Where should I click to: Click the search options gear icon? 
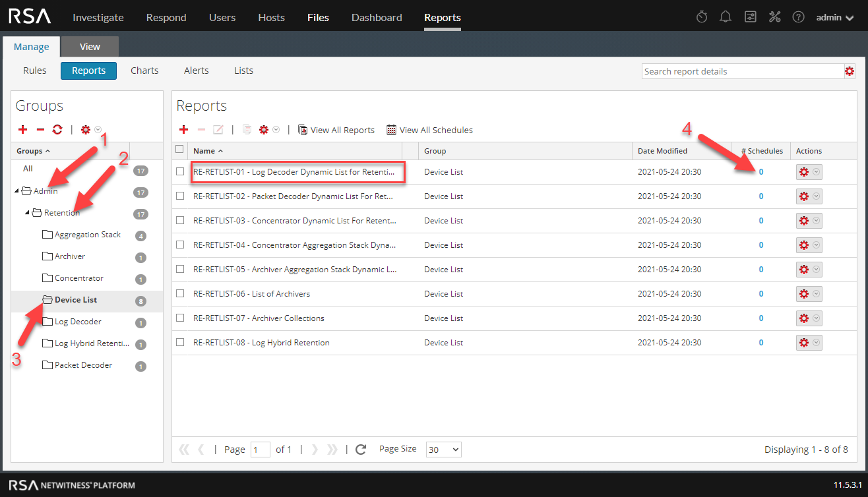(850, 71)
